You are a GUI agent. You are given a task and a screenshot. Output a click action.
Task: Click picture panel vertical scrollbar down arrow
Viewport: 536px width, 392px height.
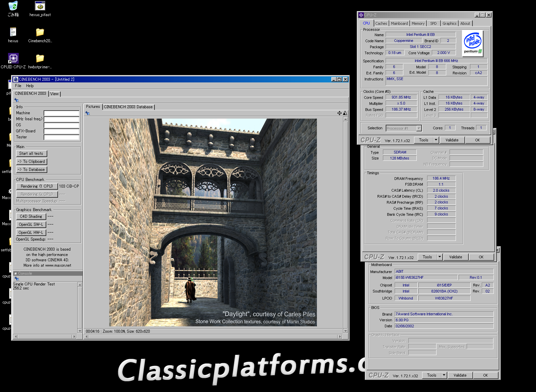[x=345, y=331]
